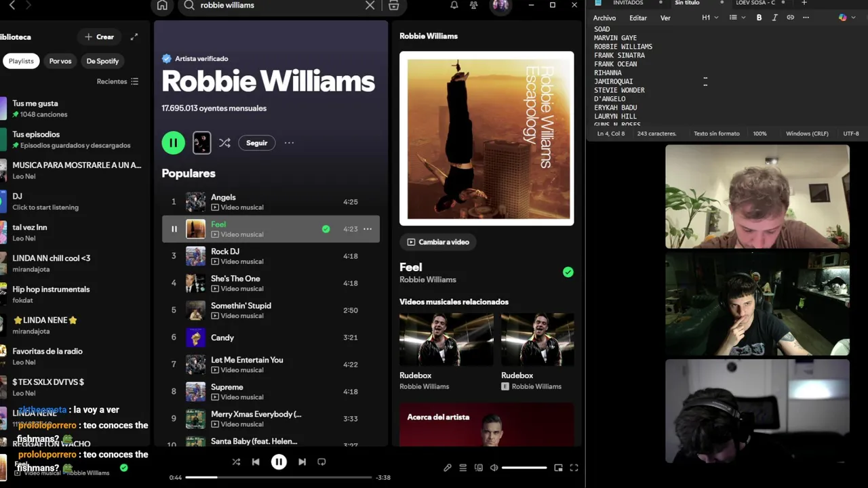Open Acerca del artista card
Screen dimensions: 868x488
pyautogui.click(x=486, y=425)
